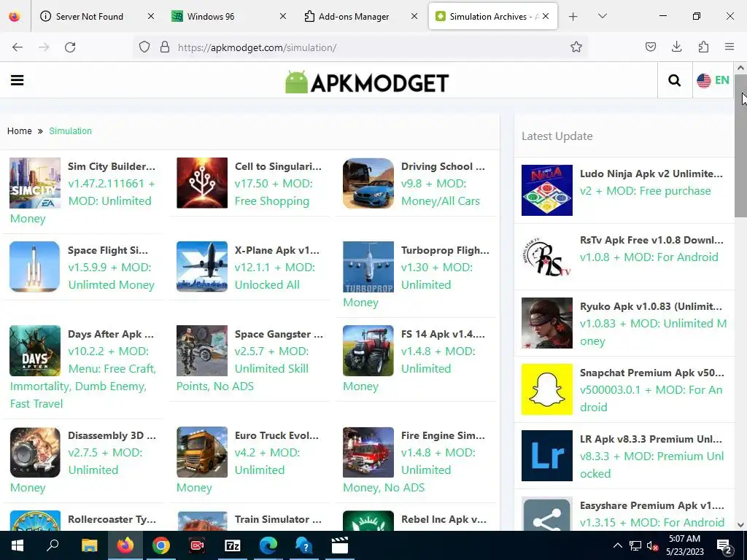
Task: Open Sim City Builder app thumbnail
Action: [x=35, y=183]
